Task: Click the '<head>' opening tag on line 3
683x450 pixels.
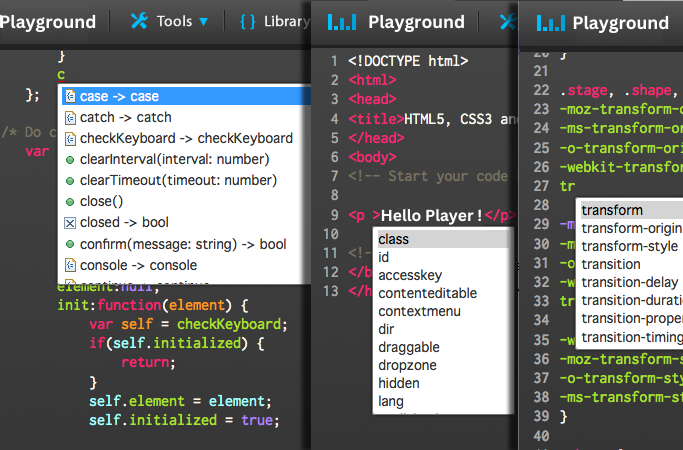Action: click(x=372, y=99)
